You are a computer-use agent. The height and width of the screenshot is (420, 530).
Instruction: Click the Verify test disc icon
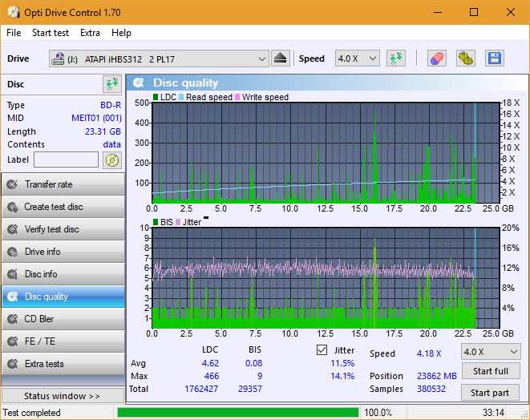pyautogui.click(x=13, y=229)
